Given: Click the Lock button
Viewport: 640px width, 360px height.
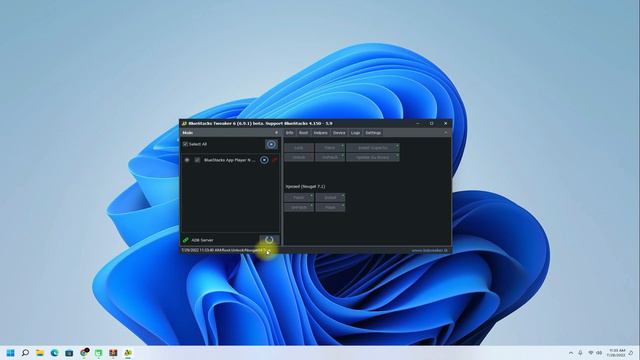Looking at the screenshot, I should tap(299, 147).
